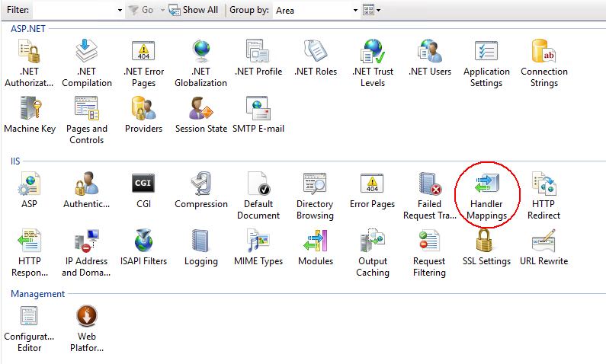Image resolution: width=606 pixels, height=364 pixels.
Task: Open IIS Error Pages feature
Action: [x=372, y=190]
